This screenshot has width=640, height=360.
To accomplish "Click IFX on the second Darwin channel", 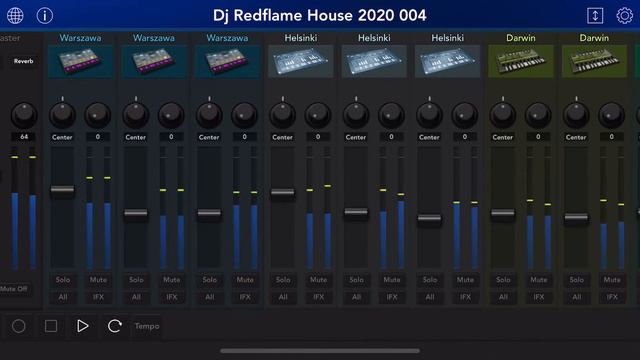I will coord(612,297).
